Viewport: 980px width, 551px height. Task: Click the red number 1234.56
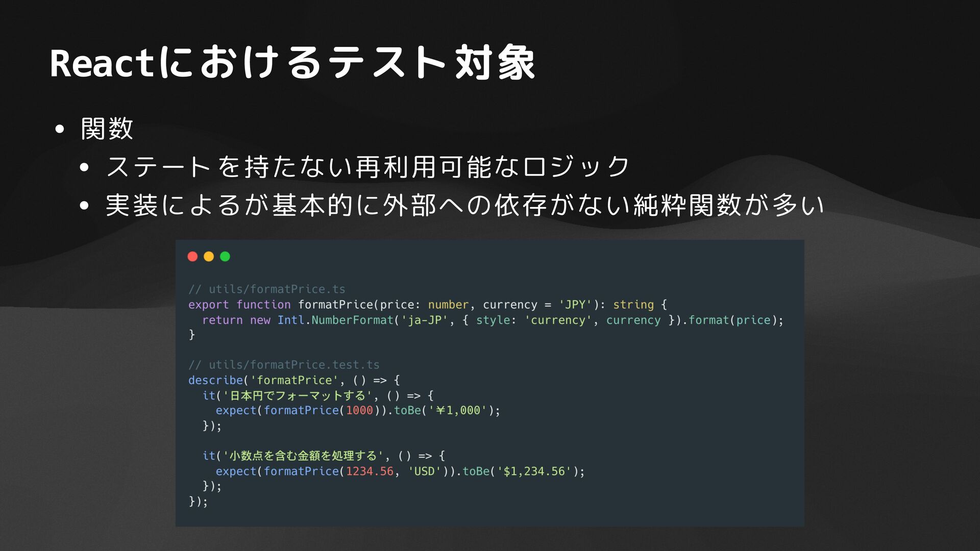(370, 471)
